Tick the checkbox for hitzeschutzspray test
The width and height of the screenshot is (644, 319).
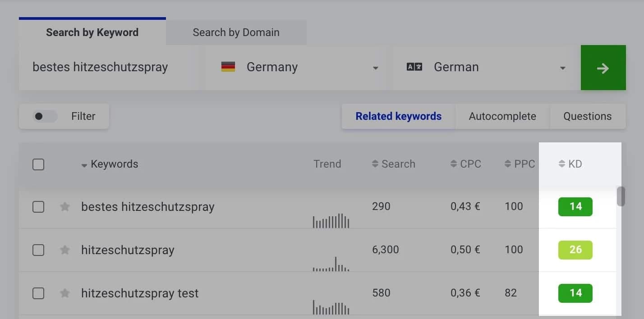pos(38,293)
